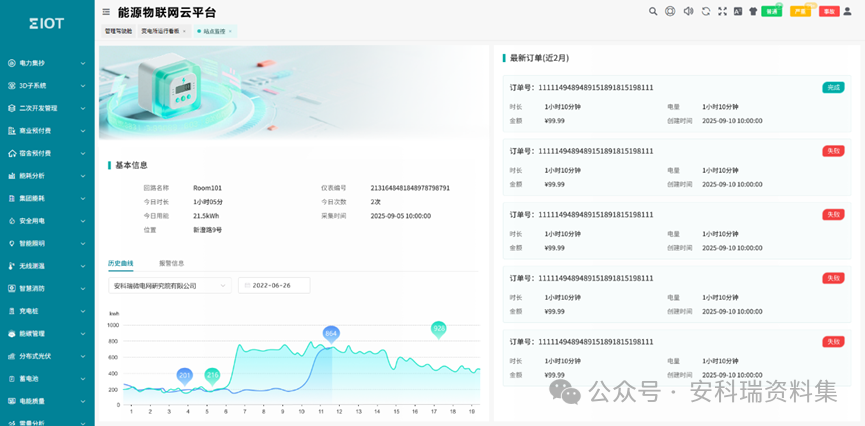Open theme settings via the shirt icon
The width and height of the screenshot is (865, 426).
coord(753,11)
